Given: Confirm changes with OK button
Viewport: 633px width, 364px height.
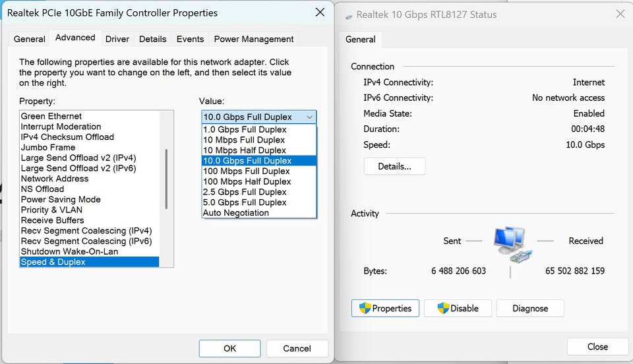Looking at the screenshot, I should [x=229, y=348].
